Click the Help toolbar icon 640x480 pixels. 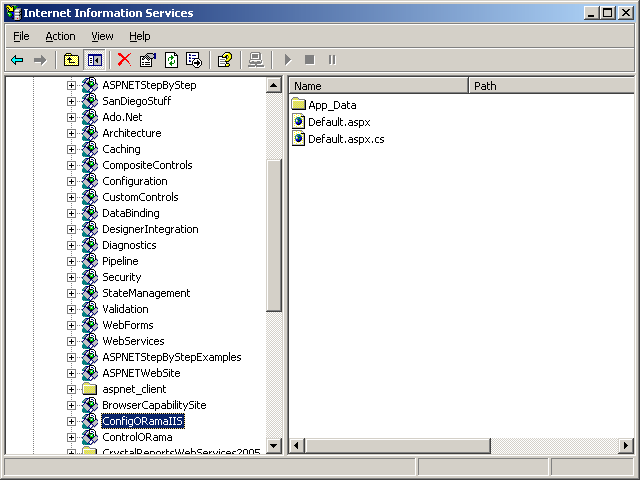[225, 60]
